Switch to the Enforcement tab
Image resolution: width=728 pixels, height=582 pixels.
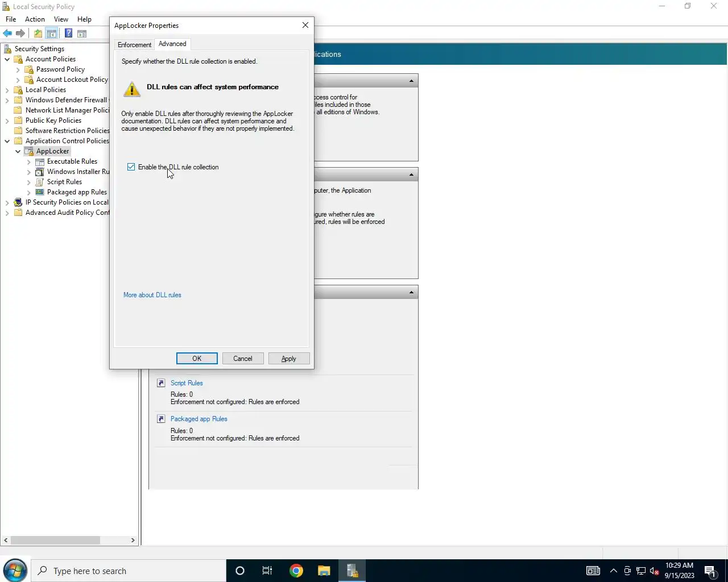tap(134, 45)
